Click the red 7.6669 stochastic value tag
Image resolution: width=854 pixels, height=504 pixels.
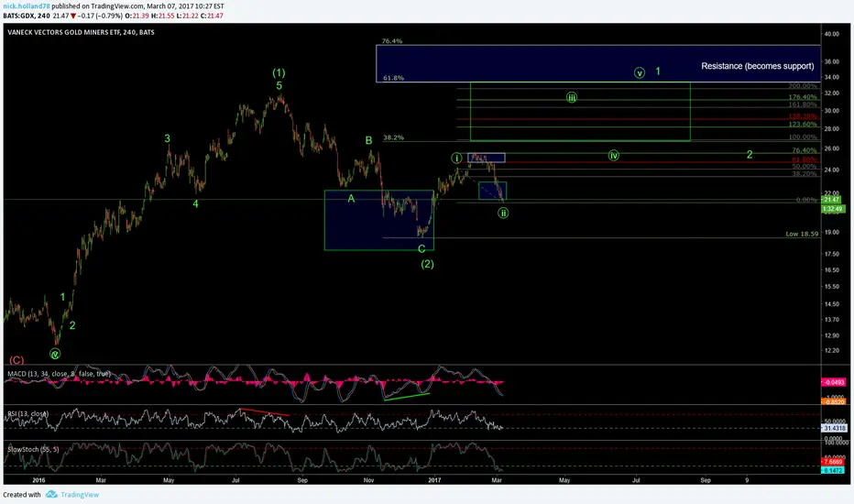coord(833,462)
